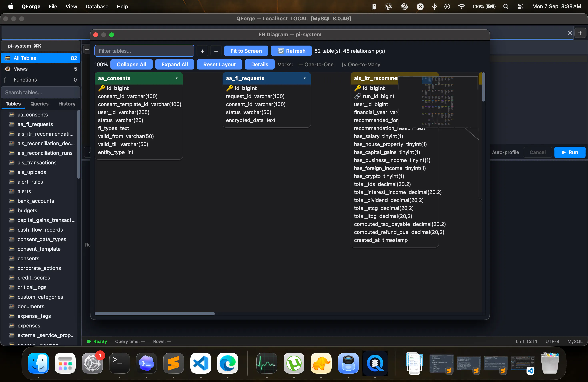This screenshot has width=588, height=382.
Task: Click the table icon next to aa_consents
Action: (11, 115)
